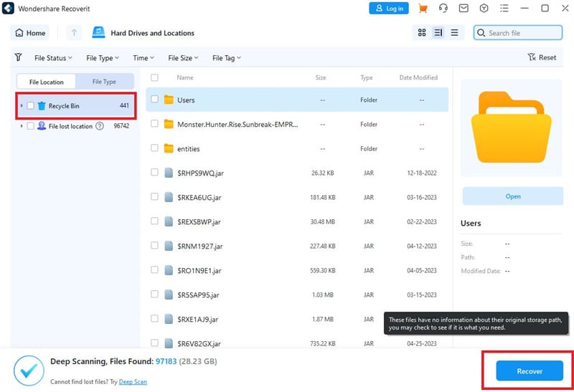Viewport: 574px width, 392px height.
Task: Click help icon next to File lost location
Action: point(100,126)
